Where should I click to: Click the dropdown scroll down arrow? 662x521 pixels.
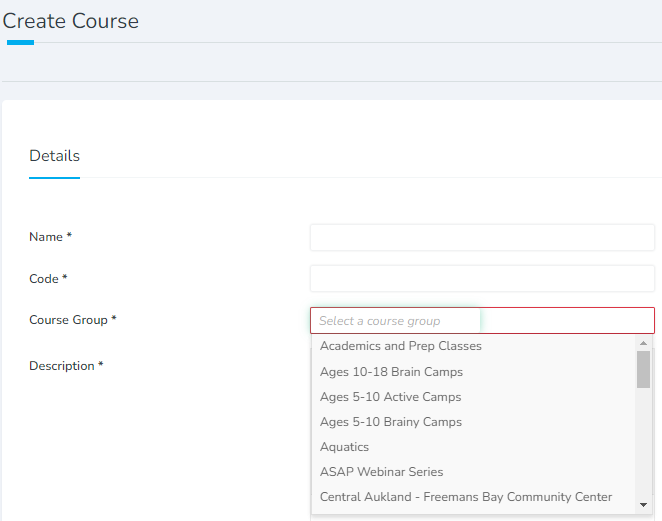[643, 505]
